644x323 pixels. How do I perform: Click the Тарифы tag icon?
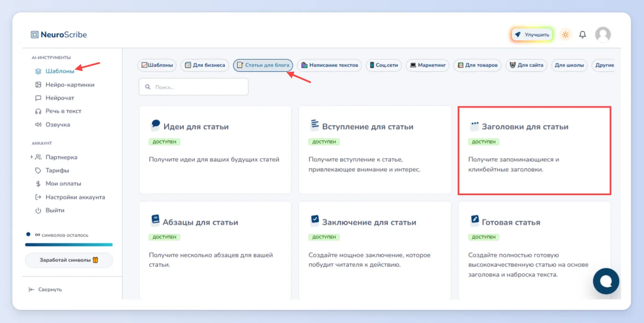pyautogui.click(x=39, y=170)
